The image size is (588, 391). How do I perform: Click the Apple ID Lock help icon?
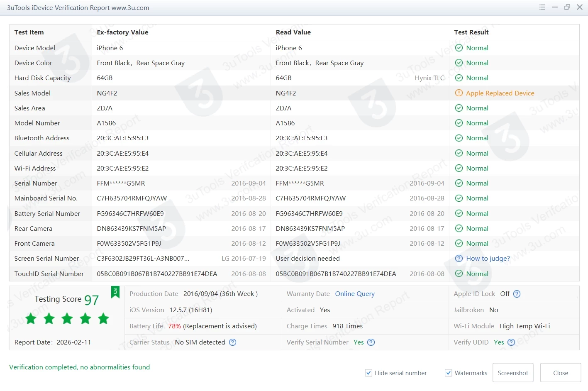[x=517, y=294]
